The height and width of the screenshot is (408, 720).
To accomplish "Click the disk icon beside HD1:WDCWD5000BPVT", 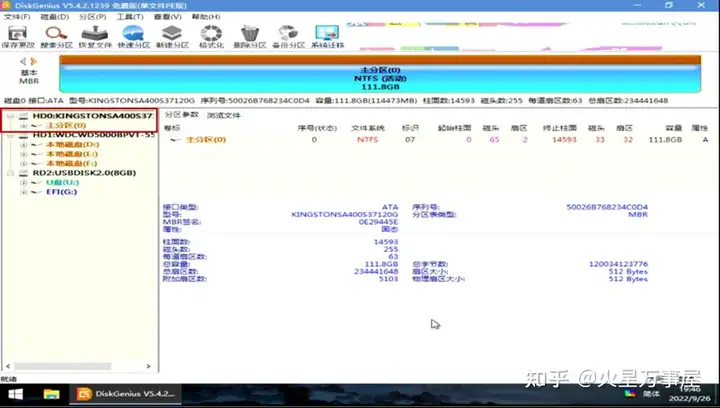I will [23, 135].
